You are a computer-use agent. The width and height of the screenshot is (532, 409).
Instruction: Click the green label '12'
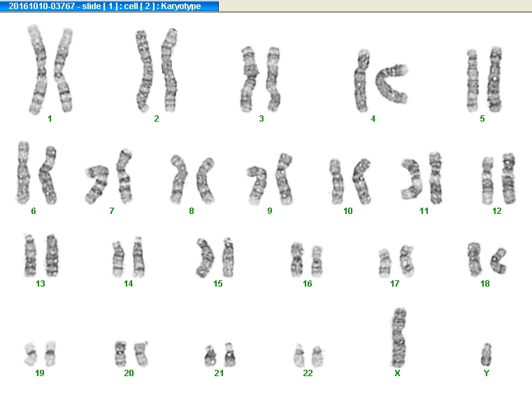[x=497, y=211]
